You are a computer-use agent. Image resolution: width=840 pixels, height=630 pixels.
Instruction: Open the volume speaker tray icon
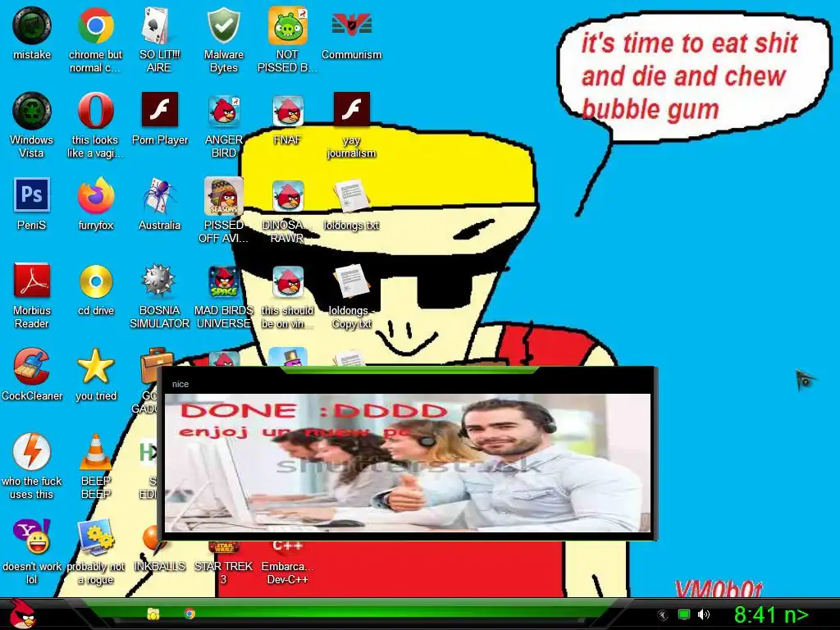pos(704,614)
